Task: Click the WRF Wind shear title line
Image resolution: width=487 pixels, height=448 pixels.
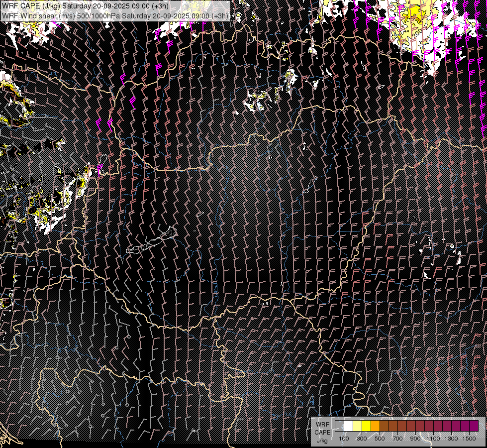Action: (115, 15)
